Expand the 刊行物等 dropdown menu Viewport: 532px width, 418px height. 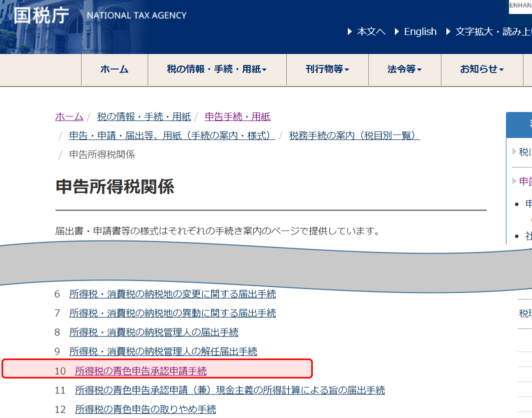pos(327,69)
